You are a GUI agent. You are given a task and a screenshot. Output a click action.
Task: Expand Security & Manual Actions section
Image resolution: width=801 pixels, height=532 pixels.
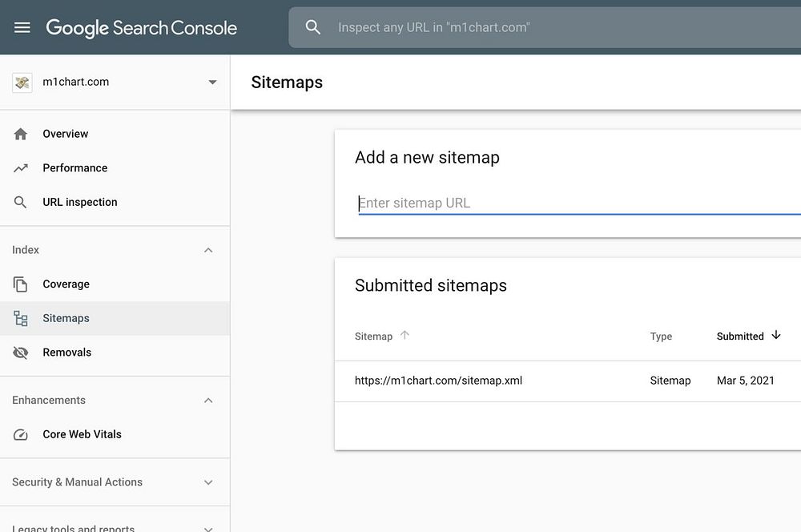point(208,482)
